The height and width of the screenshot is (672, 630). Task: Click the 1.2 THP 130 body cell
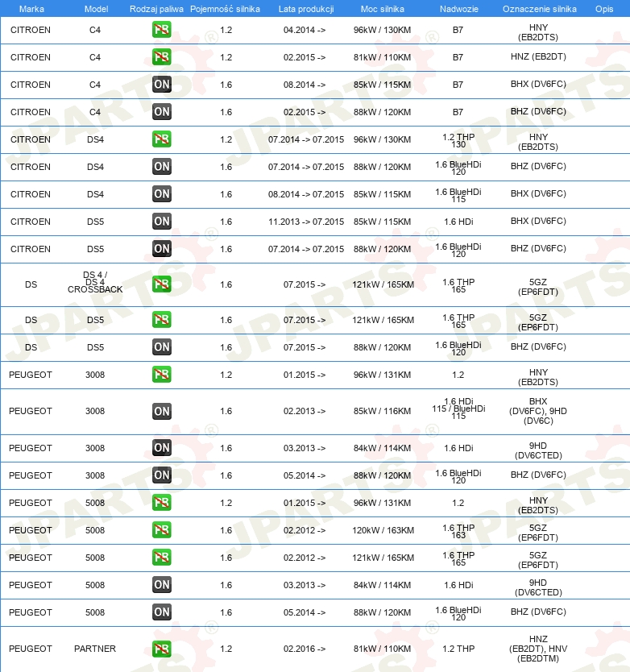pyautogui.click(x=458, y=140)
